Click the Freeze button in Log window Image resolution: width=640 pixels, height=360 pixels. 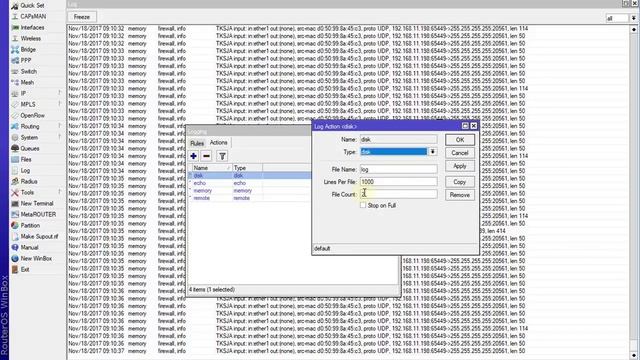click(82, 17)
